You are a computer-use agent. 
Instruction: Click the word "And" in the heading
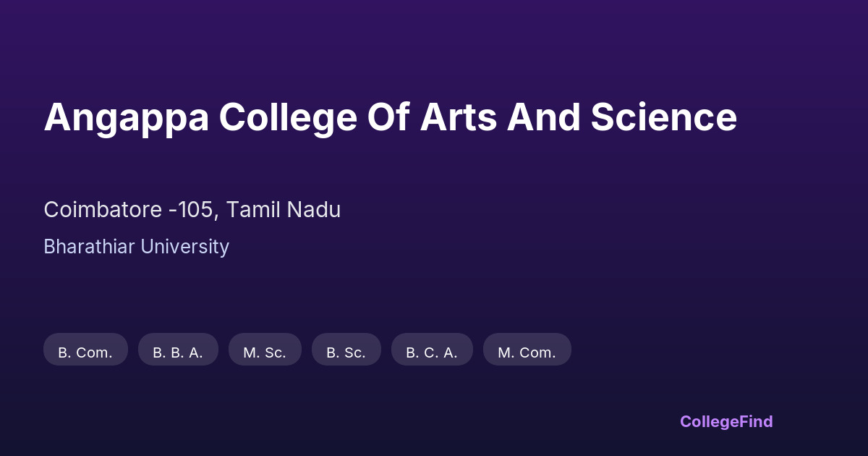[x=543, y=118]
